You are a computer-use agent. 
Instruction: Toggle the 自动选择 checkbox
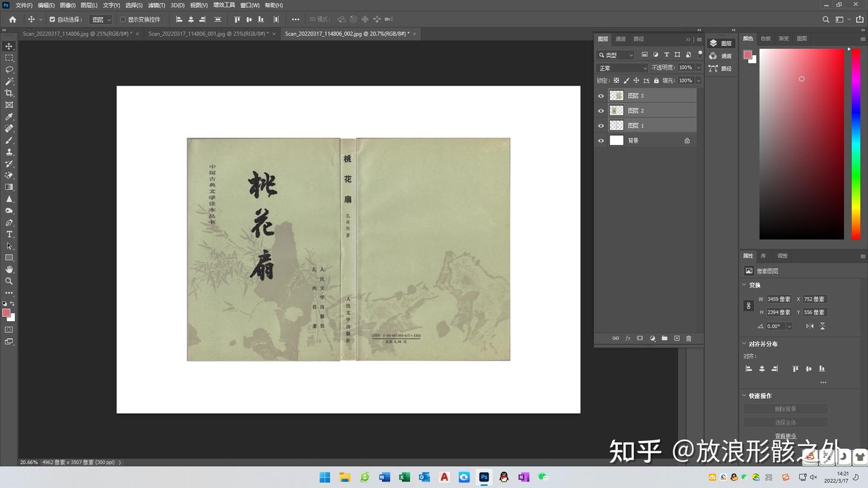click(x=52, y=19)
